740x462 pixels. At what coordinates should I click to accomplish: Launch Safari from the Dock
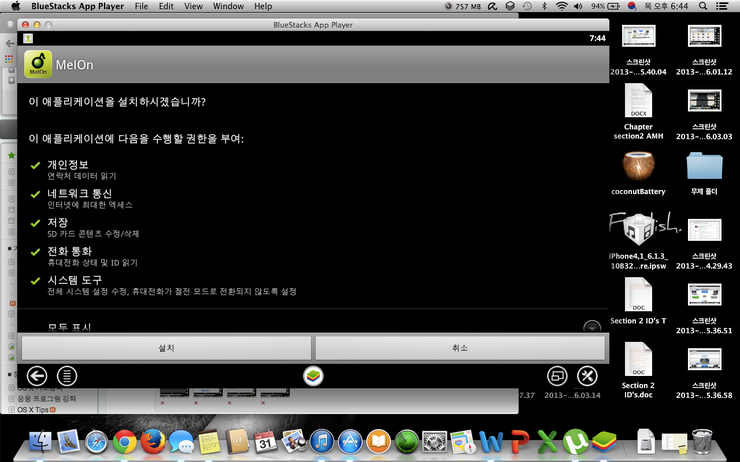(x=97, y=443)
